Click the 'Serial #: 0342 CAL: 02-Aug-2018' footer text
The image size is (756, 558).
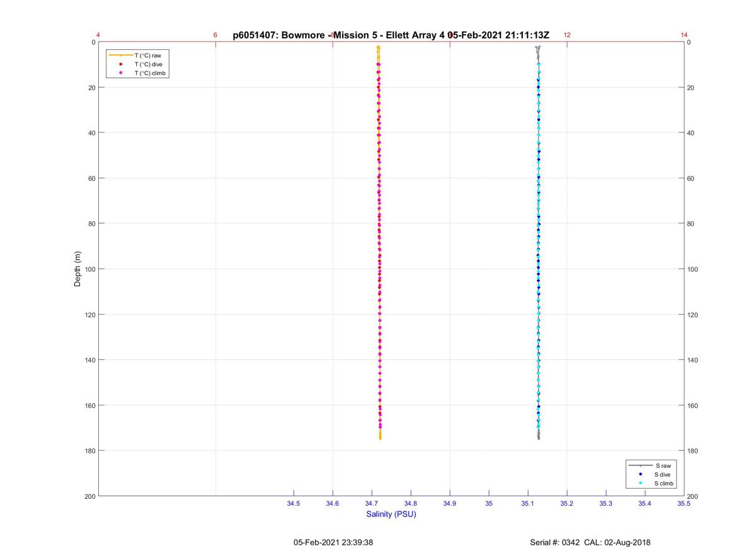click(x=590, y=542)
